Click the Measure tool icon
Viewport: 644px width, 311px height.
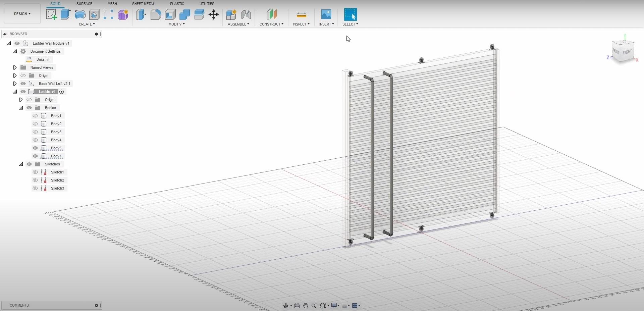point(301,14)
